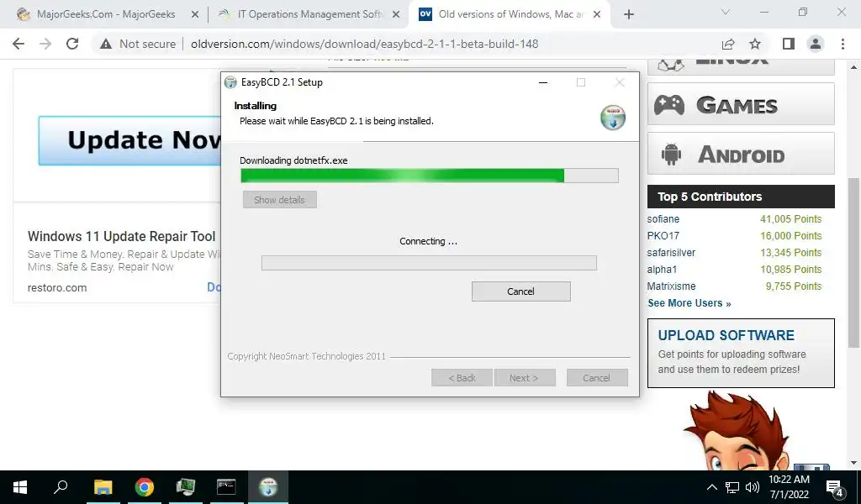Share this page via share icon
The image size is (861, 504).
click(728, 44)
